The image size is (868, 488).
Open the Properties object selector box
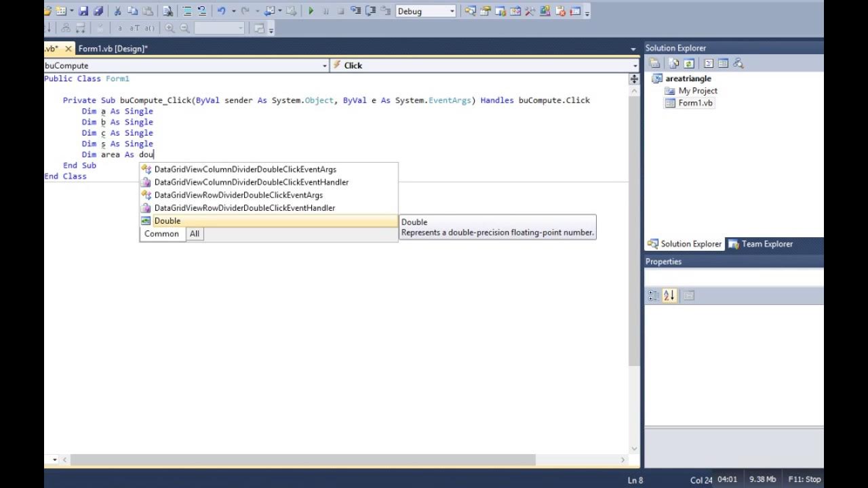tap(734, 277)
